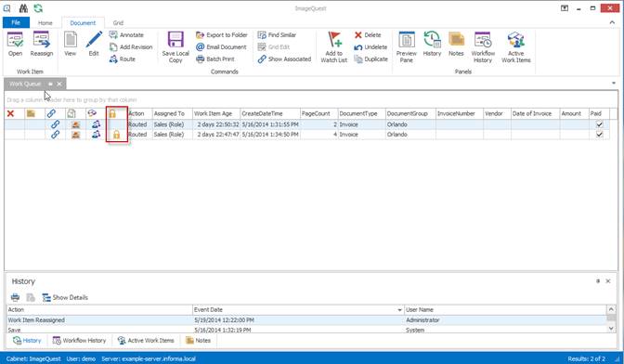Click the magnifier icon in title bar
Screen dimensions: 624x364
point(7,8)
